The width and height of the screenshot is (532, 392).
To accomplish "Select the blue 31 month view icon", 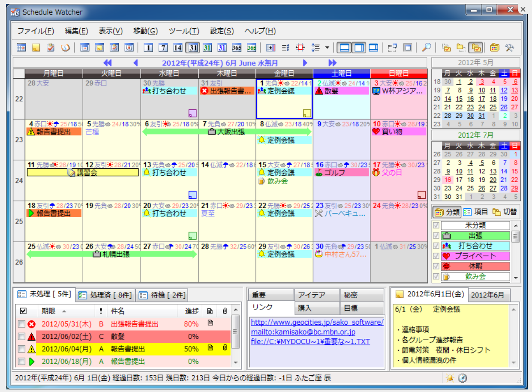I will pos(222,48).
